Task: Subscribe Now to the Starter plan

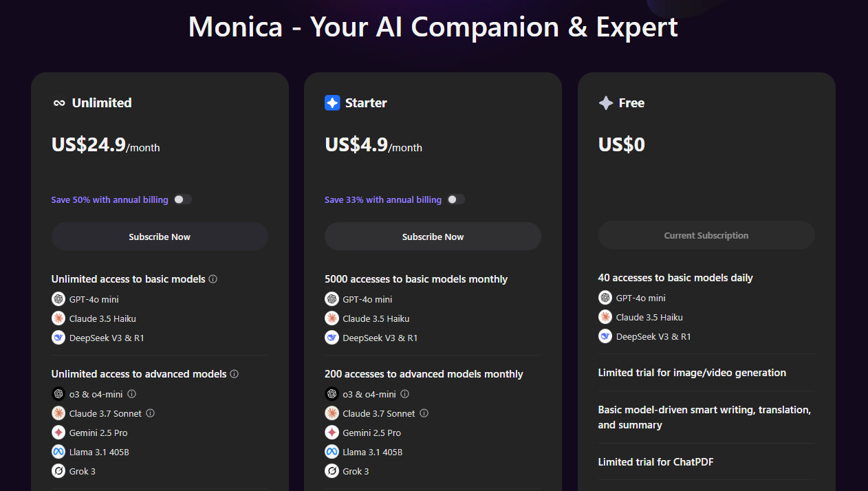Action: click(433, 237)
